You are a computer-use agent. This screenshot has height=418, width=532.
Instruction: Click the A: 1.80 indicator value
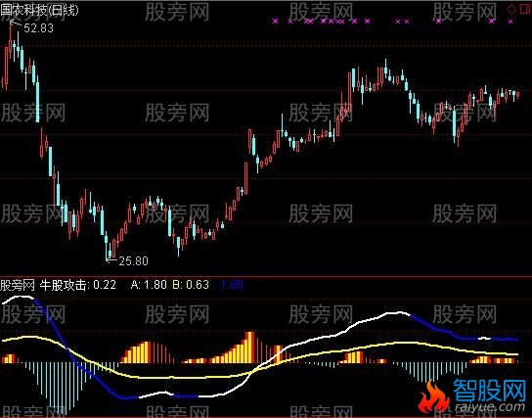[x=149, y=285]
